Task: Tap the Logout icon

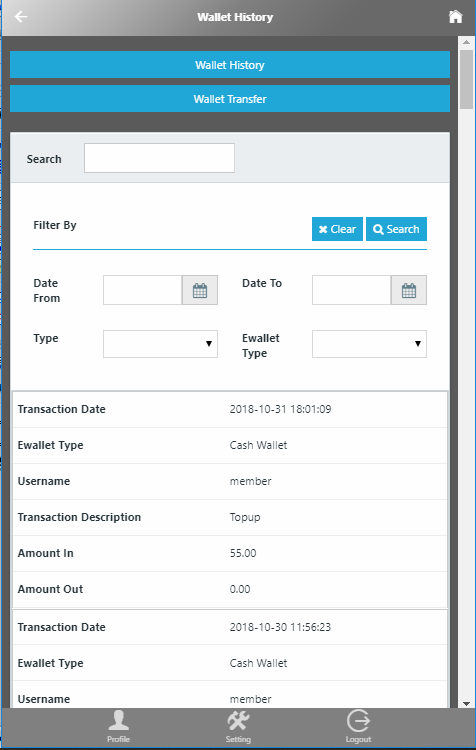Action: tap(358, 726)
